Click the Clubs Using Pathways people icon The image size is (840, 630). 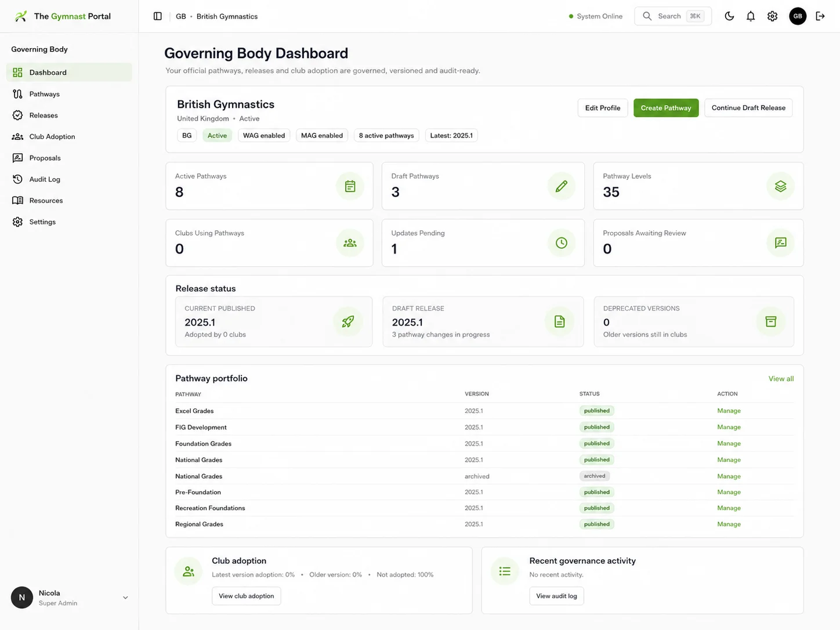[350, 243]
